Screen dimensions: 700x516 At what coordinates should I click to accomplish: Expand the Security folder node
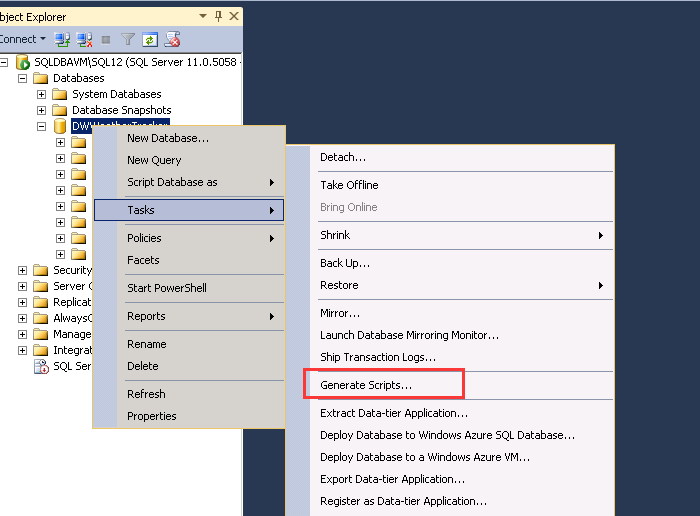pyautogui.click(x=22, y=270)
